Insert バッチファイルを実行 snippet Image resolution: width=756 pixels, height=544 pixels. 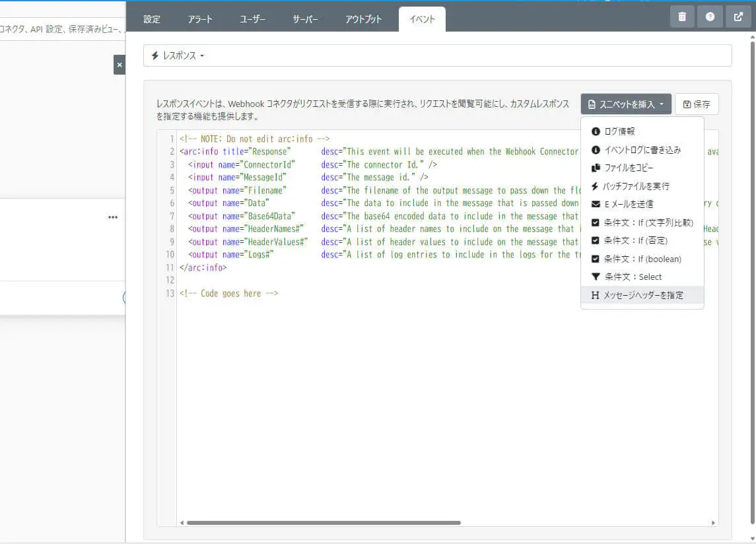(x=636, y=186)
